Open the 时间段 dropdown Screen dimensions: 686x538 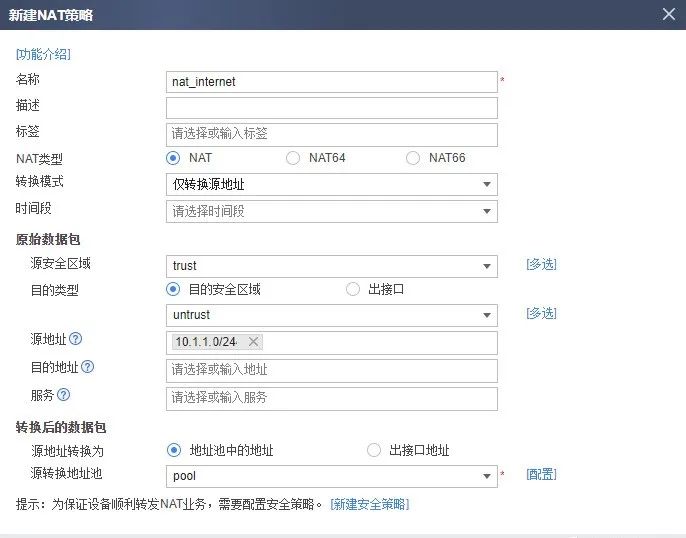coord(332,211)
